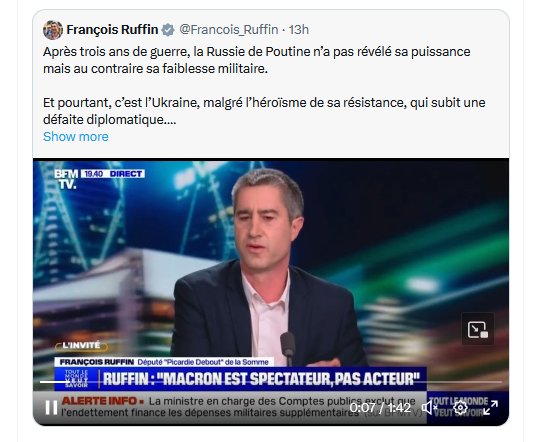The height and width of the screenshot is (442, 546).
Task: Open video settings gear
Action: click(x=460, y=407)
